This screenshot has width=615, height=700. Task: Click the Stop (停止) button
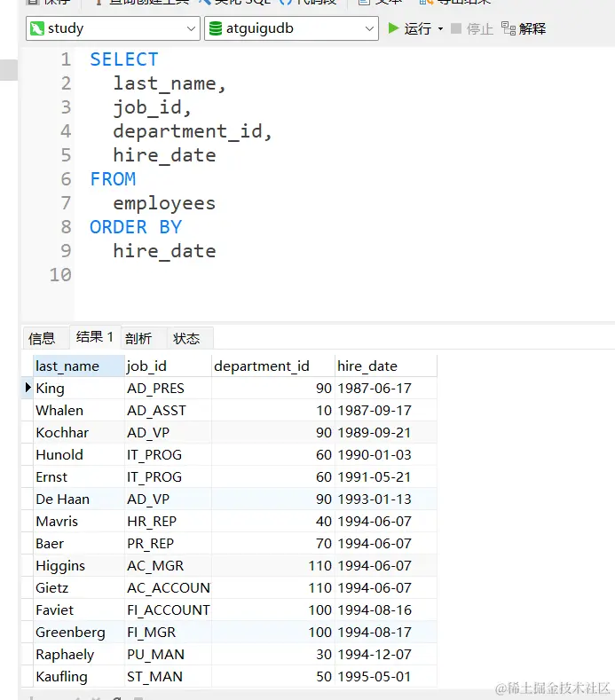coord(472,29)
